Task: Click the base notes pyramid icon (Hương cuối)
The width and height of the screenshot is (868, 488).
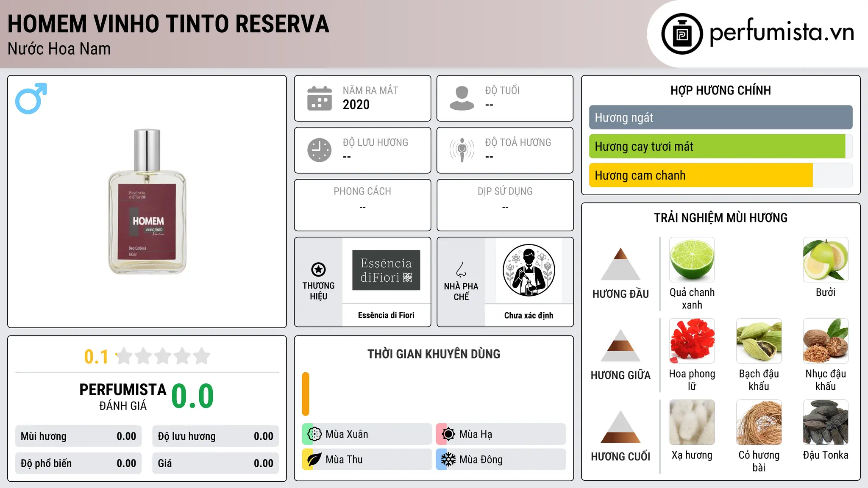Action: pyautogui.click(x=620, y=427)
